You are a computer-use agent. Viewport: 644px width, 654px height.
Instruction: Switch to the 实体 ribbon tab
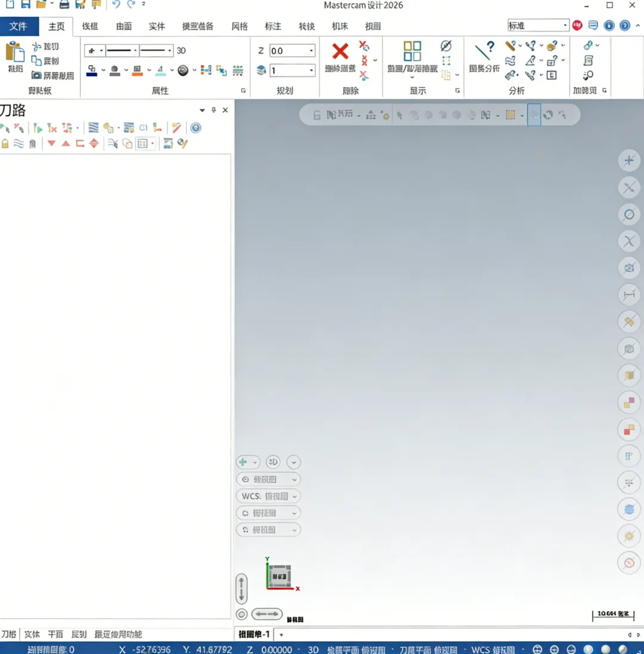pyautogui.click(x=157, y=26)
